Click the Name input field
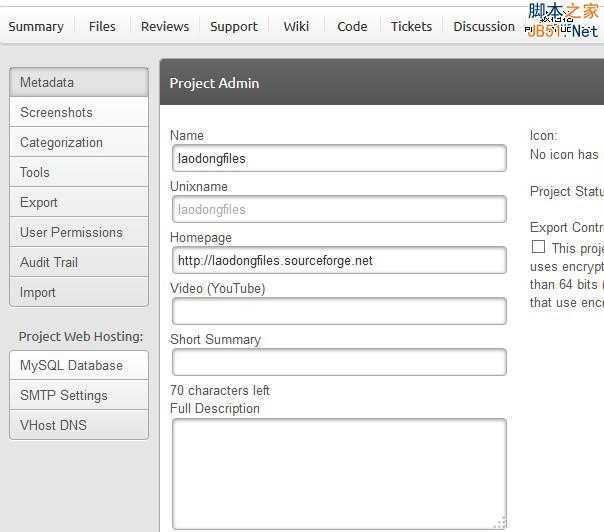The width and height of the screenshot is (604, 532). click(x=339, y=158)
